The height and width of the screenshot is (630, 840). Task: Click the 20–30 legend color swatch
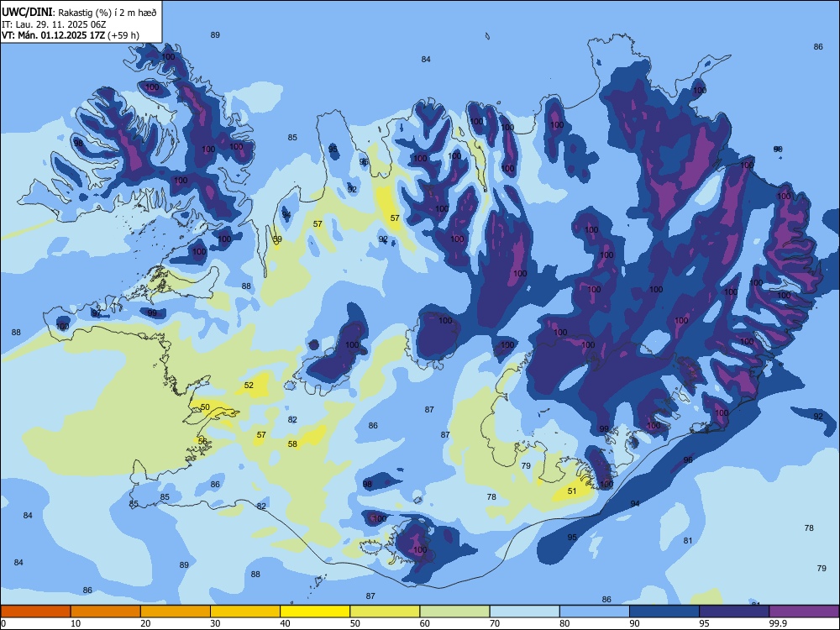click(176, 612)
